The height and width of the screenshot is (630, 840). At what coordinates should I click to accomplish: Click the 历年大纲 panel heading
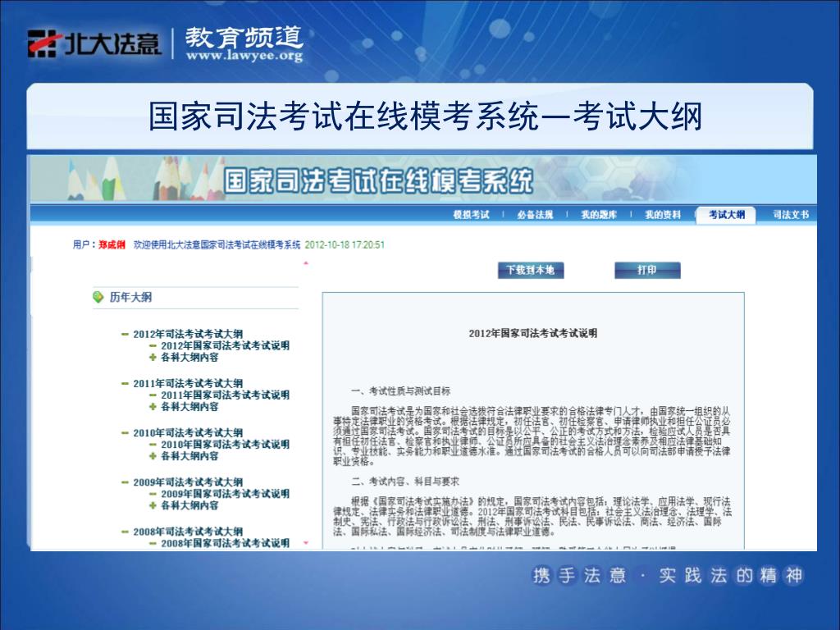pos(130,297)
